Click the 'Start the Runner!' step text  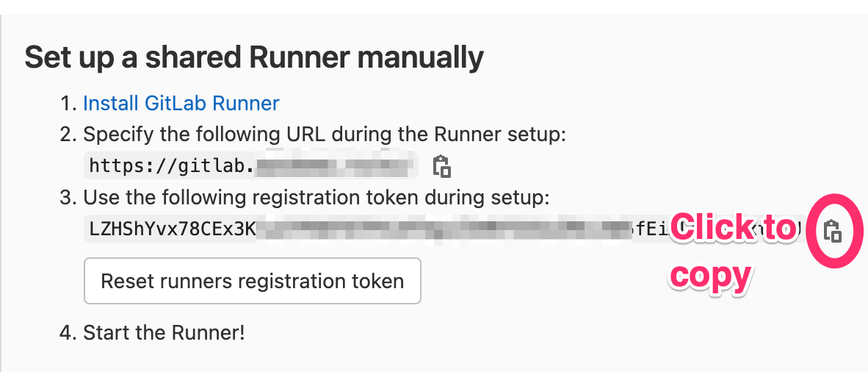pos(164,332)
